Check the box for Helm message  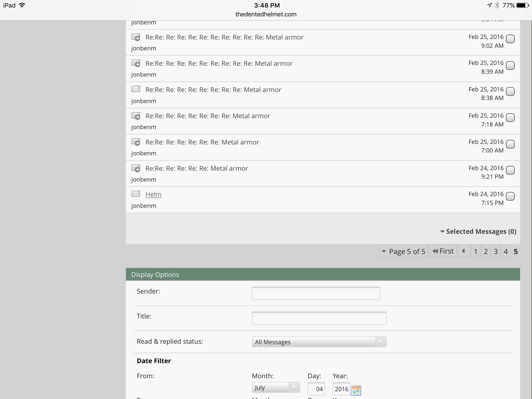tap(510, 196)
